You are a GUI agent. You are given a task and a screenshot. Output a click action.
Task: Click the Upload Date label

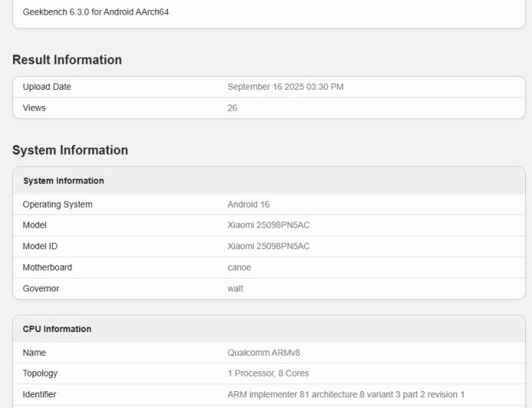47,87
